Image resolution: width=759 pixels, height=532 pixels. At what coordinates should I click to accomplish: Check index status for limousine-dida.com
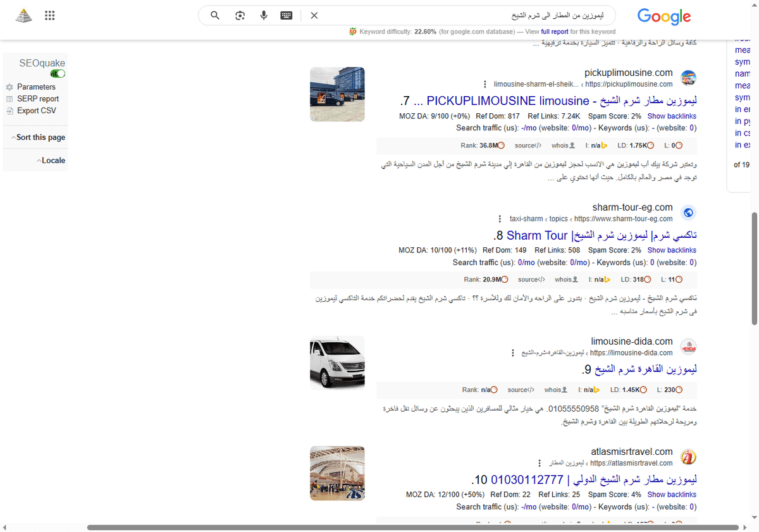pos(589,390)
